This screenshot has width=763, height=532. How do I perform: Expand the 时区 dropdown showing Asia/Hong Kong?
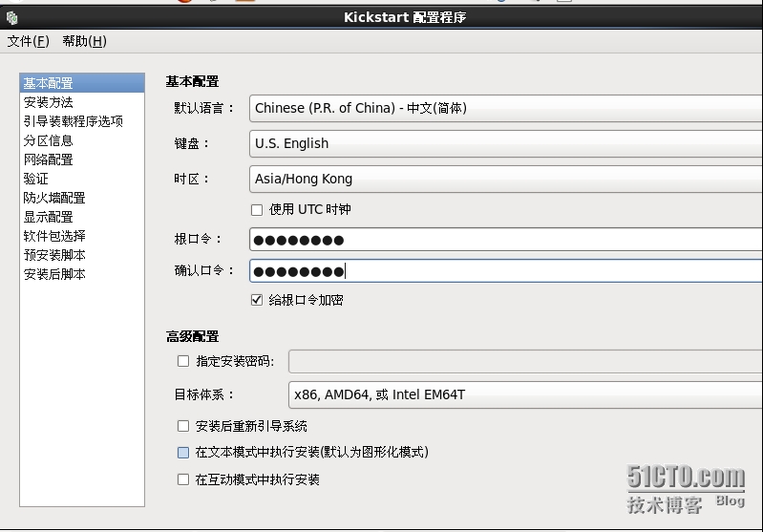pyautogui.click(x=506, y=179)
